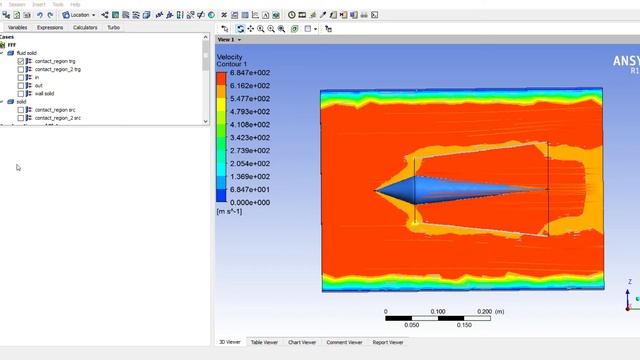Insert an Instance Transform
The width and height of the screenshot is (640, 360).
190,15
